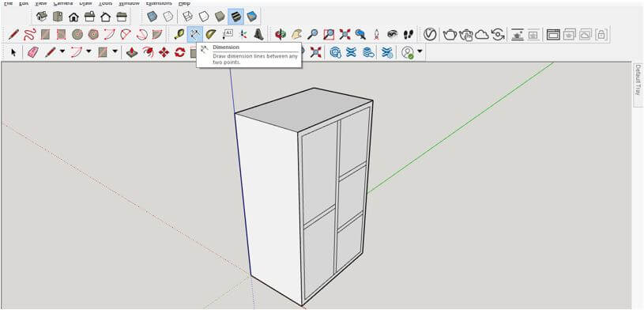Select the 3 Point Arc tool
Viewport: 644px width, 310px height.
pos(141,34)
